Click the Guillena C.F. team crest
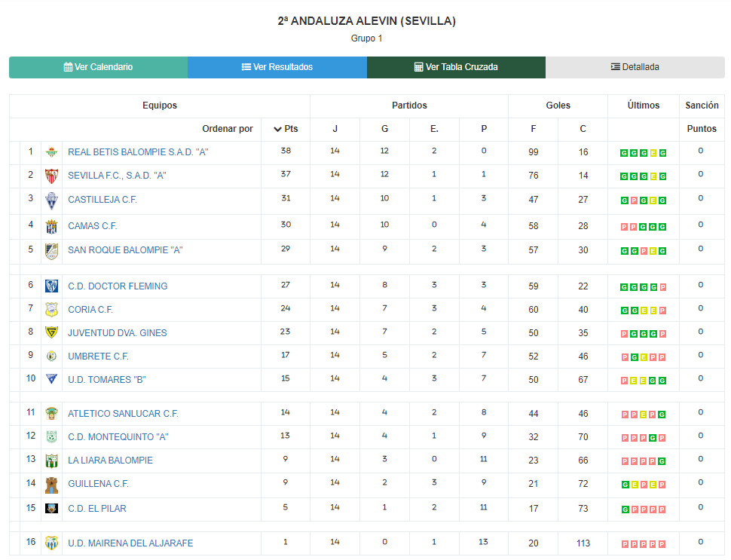 click(51, 485)
